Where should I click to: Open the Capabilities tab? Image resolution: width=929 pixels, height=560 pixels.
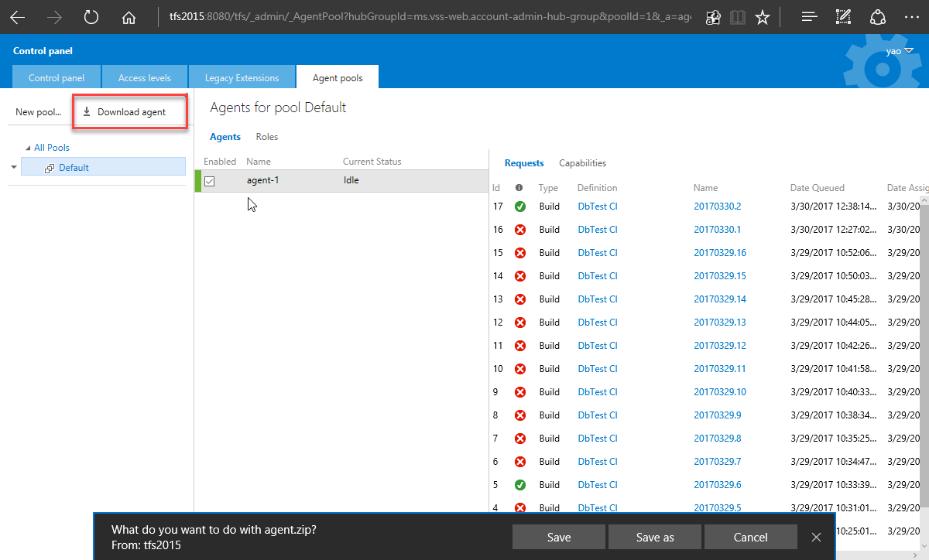pos(582,163)
